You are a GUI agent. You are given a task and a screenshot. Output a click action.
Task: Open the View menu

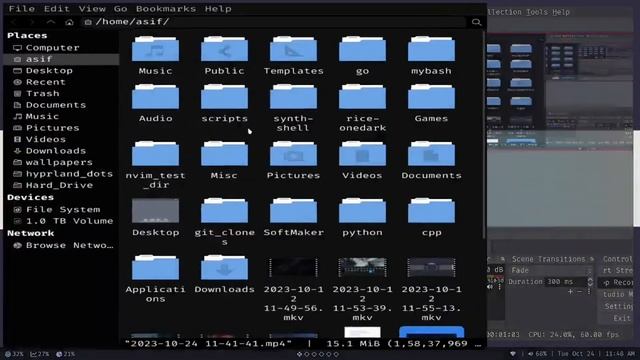click(92, 9)
